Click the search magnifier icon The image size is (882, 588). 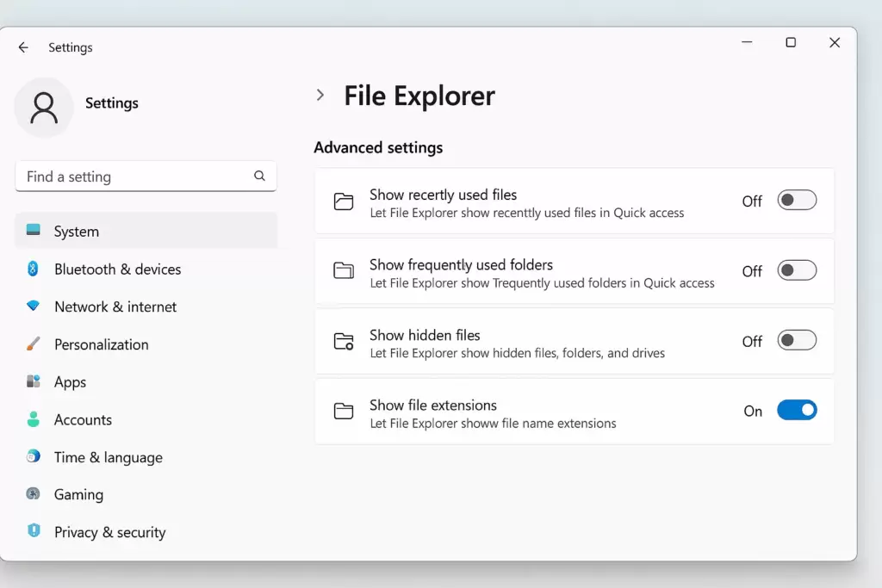(259, 176)
